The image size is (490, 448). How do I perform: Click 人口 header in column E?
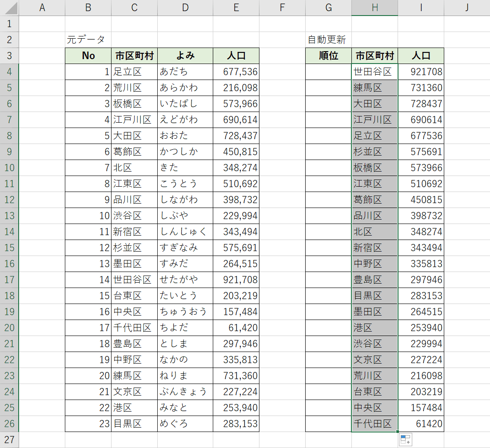(236, 56)
